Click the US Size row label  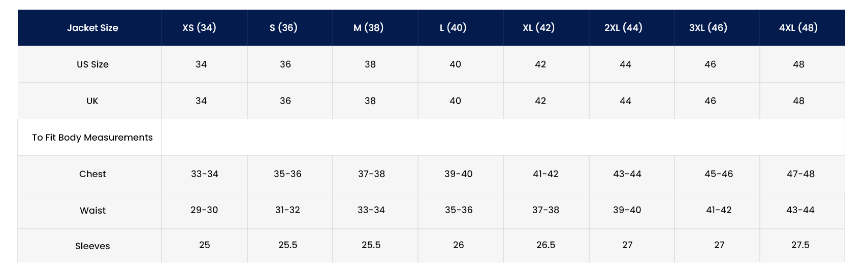92,64
